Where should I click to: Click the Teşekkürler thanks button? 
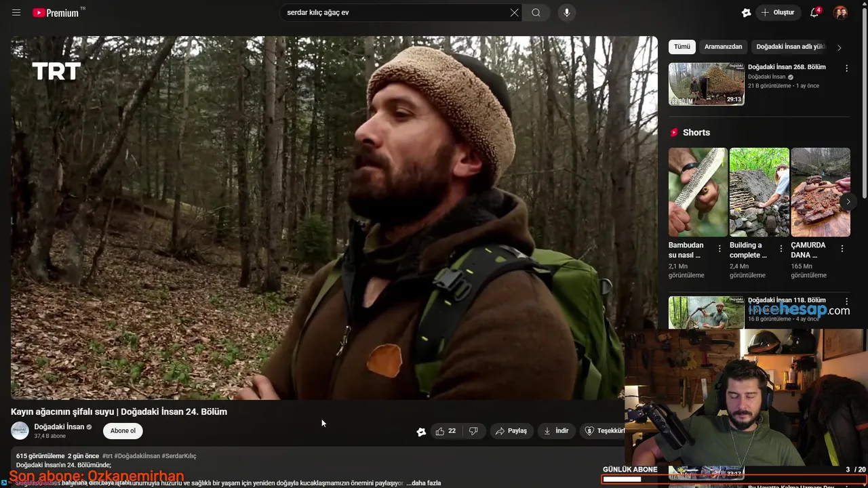click(x=604, y=431)
